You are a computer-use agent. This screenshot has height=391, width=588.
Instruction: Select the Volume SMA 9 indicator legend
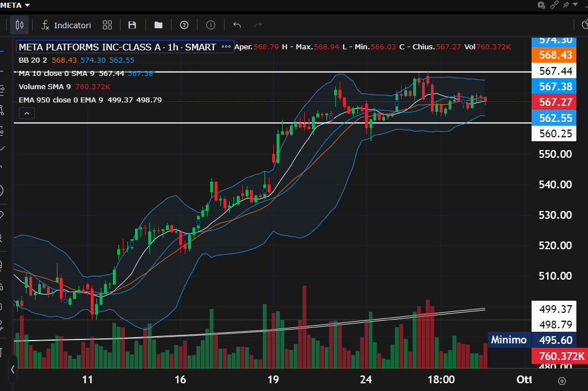click(x=44, y=87)
